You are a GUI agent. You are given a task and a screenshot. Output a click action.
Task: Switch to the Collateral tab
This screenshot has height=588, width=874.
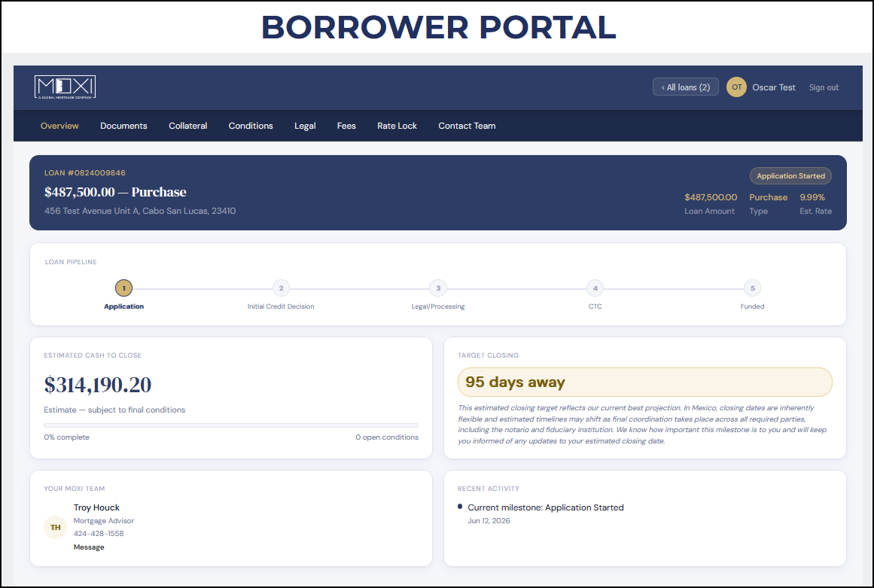pyautogui.click(x=188, y=126)
